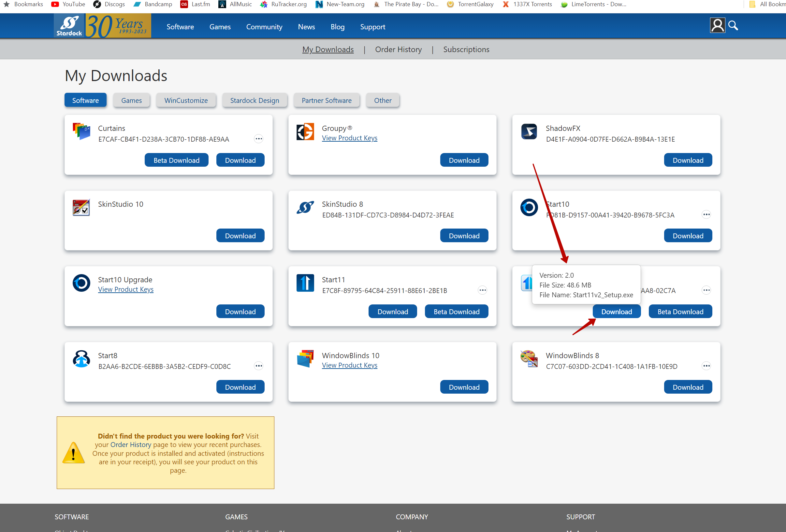The height and width of the screenshot is (532, 786).
Task: Open Groupy View Product Keys link
Action: [349, 138]
